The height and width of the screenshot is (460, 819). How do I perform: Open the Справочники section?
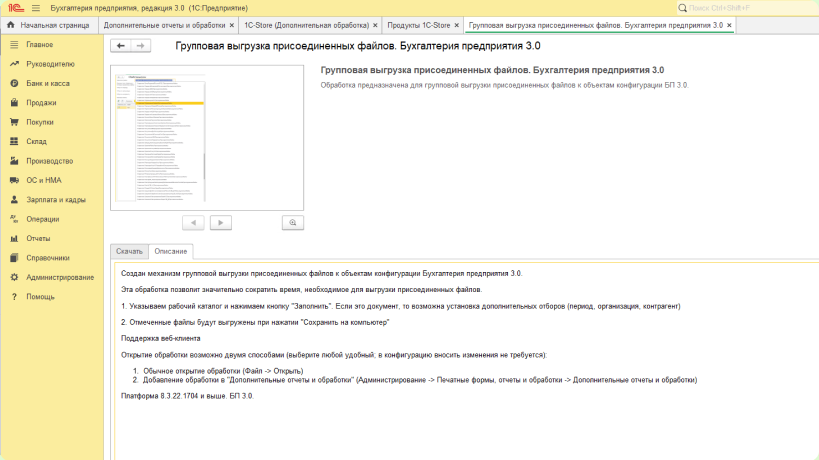click(x=48, y=258)
